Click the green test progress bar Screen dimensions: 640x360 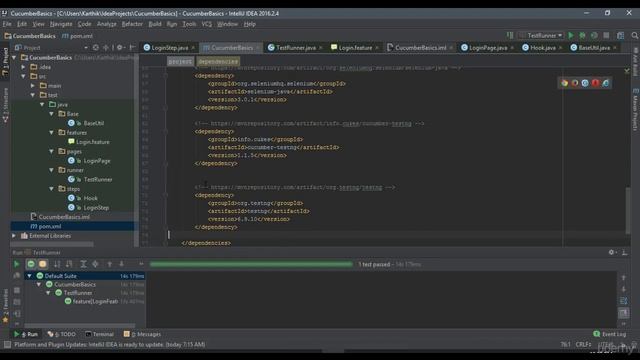coord(251,264)
